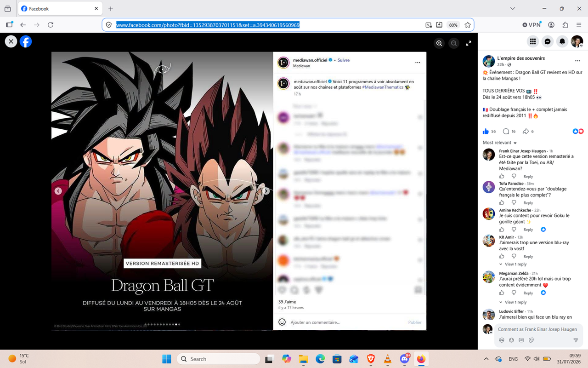Reply to Megaman Zelda's comment
The height and width of the screenshot is (368, 588).
pyautogui.click(x=528, y=293)
